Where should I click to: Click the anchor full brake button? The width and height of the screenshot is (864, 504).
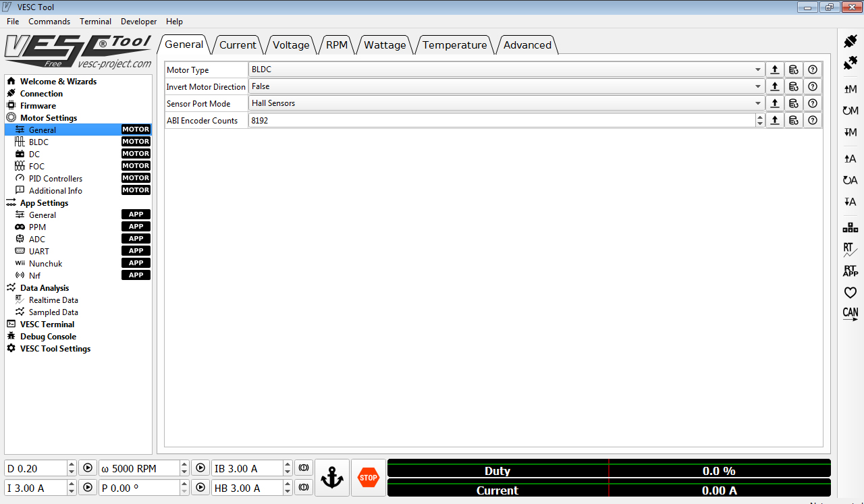coord(332,478)
